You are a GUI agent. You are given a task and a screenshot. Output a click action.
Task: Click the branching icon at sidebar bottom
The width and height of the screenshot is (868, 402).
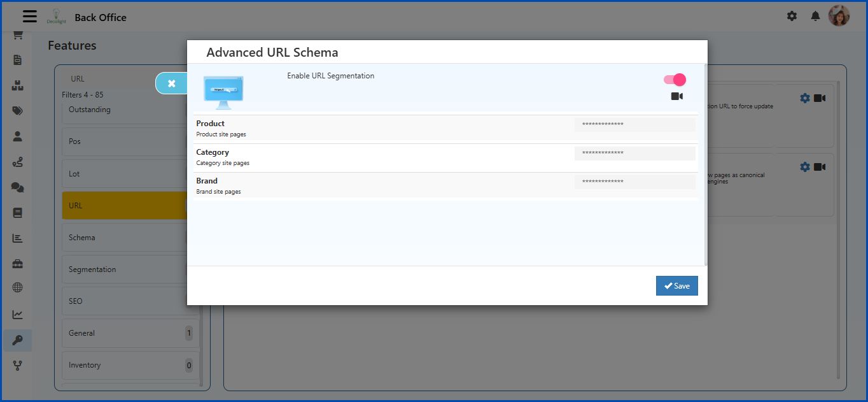[x=17, y=365]
